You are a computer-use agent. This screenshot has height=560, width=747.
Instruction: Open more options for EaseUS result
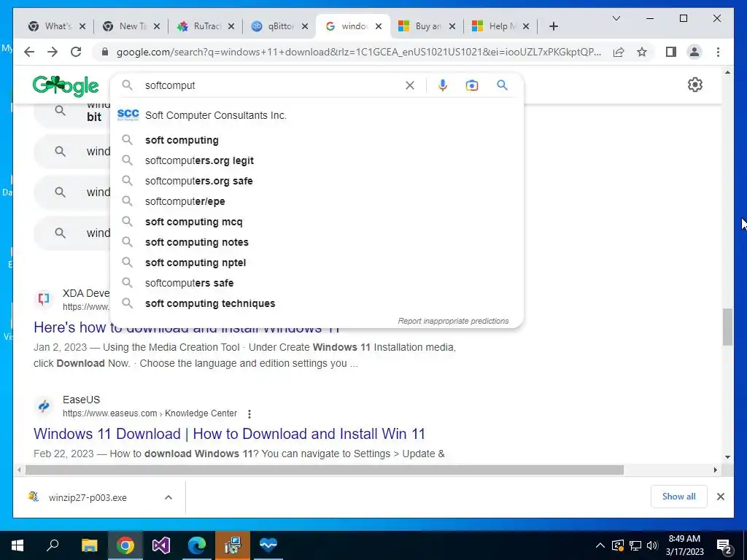tap(249, 414)
